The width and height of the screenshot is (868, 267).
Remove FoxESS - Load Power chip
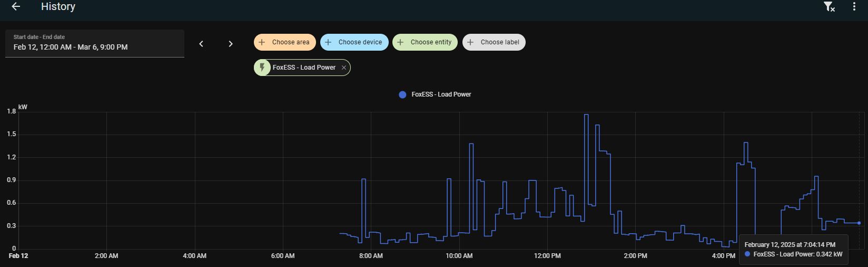(x=344, y=68)
